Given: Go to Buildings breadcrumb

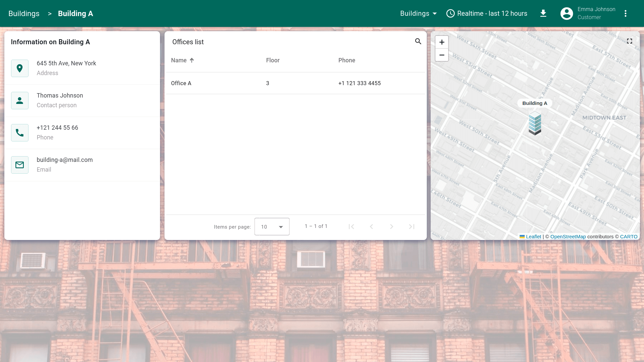Looking at the screenshot, I should pyautogui.click(x=24, y=13).
